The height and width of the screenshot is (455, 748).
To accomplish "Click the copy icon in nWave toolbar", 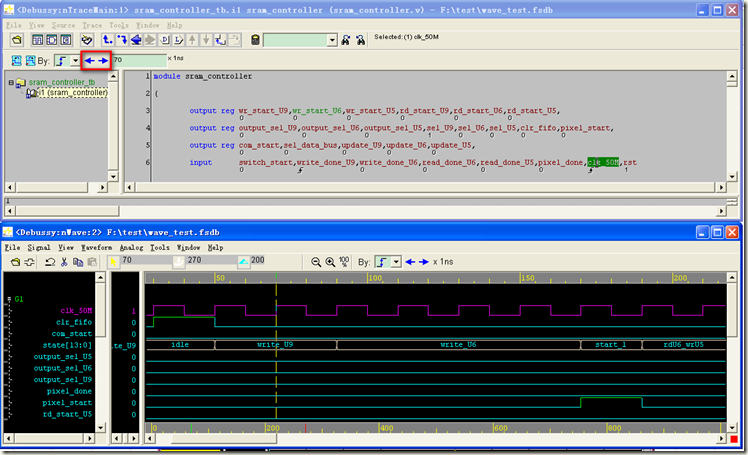I will (78, 262).
